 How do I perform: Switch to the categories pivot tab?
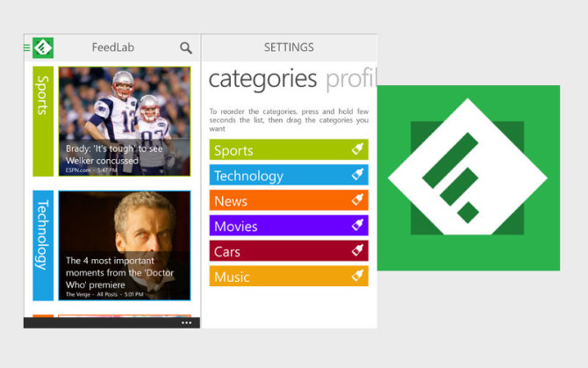pos(262,79)
